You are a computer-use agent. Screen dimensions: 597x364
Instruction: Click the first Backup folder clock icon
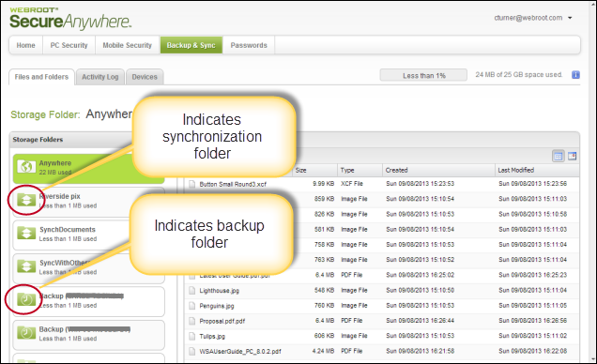tap(26, 299)
